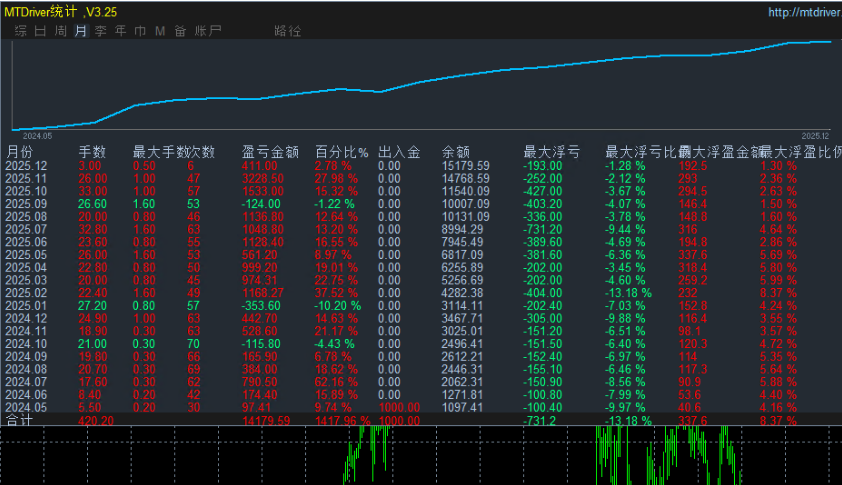Click the 2024.05 start date on chart
The image size is (842, 485).
coord(37,135)
